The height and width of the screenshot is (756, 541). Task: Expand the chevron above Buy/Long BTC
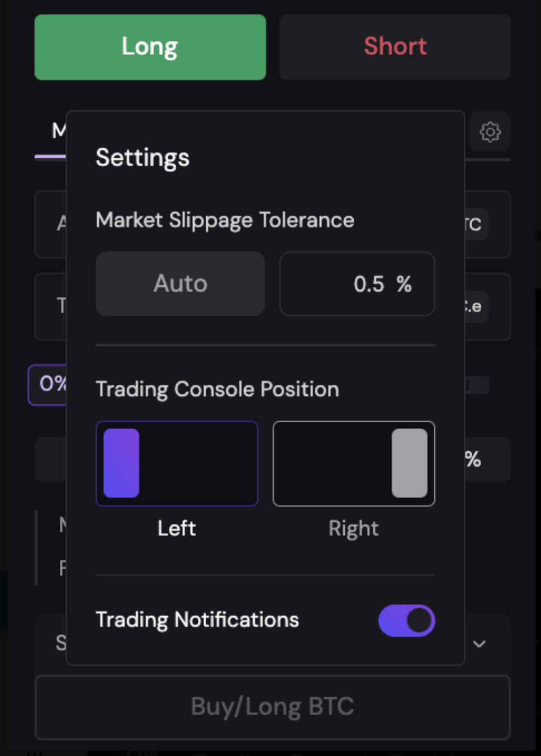point(479,644)
